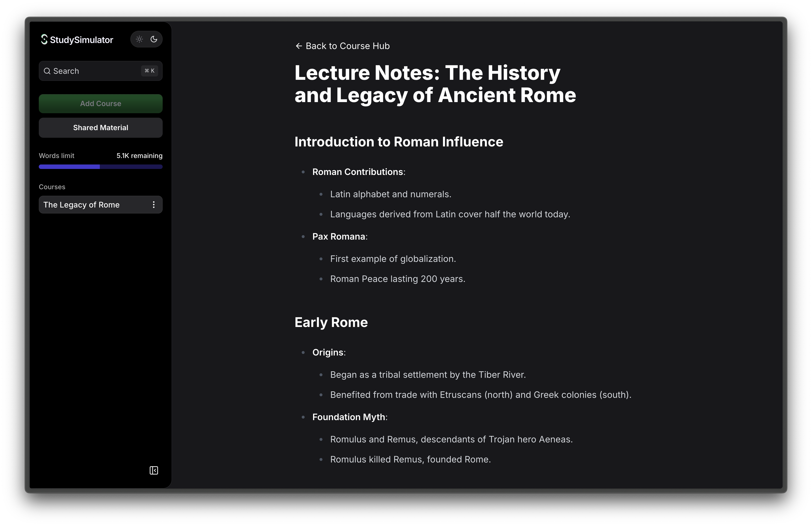This screenshot has height=526, width=812.
Task: Click the back arrow icon
Action: [299, 46]
